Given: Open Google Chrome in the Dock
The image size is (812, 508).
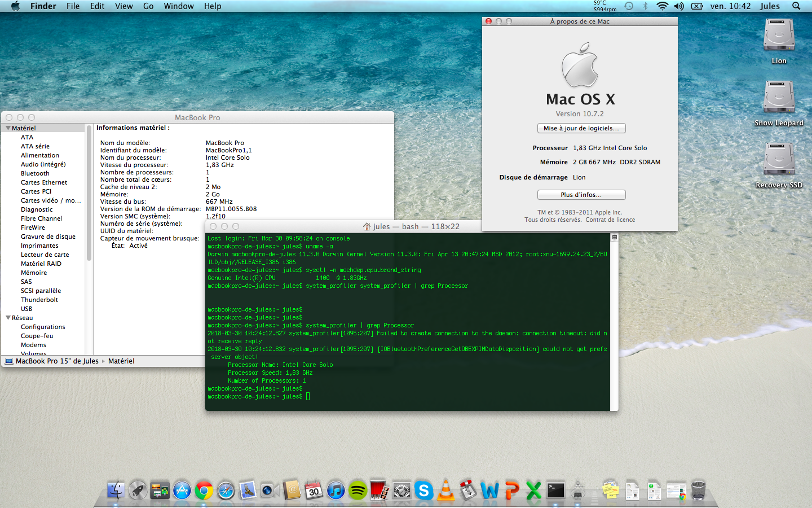Looking at the screenshot, I should 204,490.
